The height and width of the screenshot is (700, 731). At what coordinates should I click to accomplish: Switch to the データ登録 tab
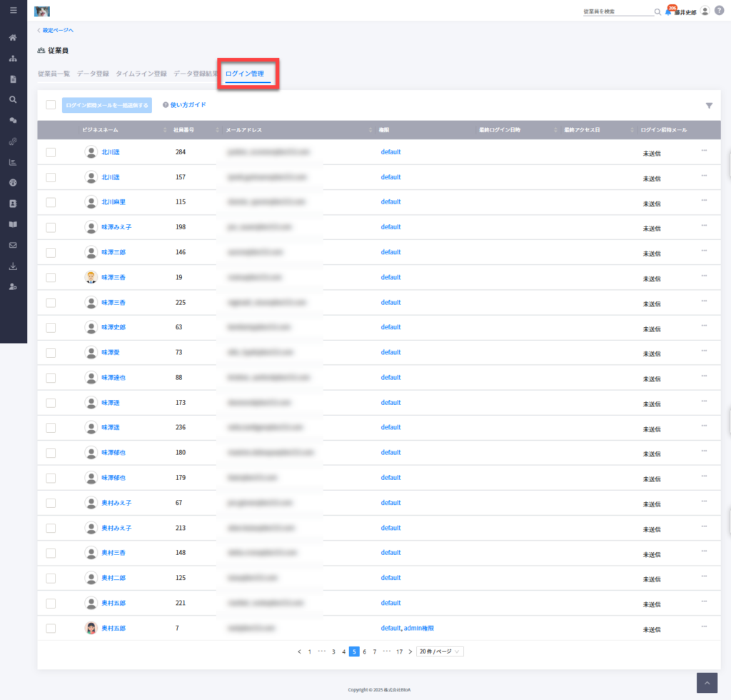(93, 74)
